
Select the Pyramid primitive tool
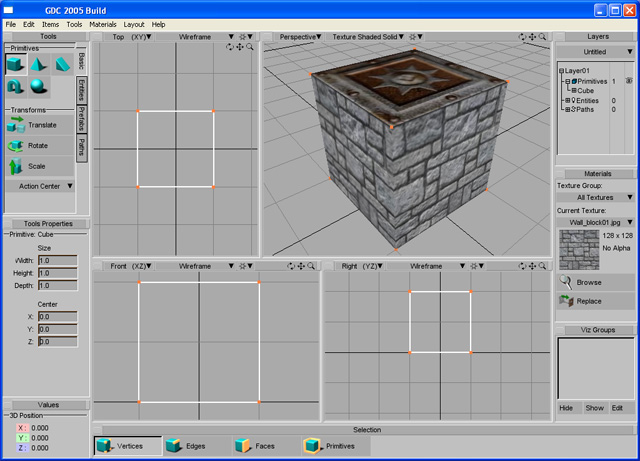pos(38,65)
